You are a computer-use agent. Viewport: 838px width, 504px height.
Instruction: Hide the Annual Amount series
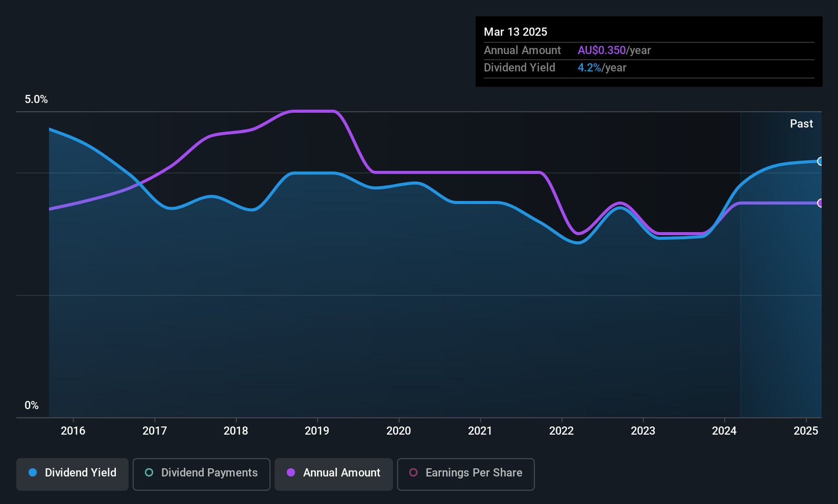(x=333, y=474)
